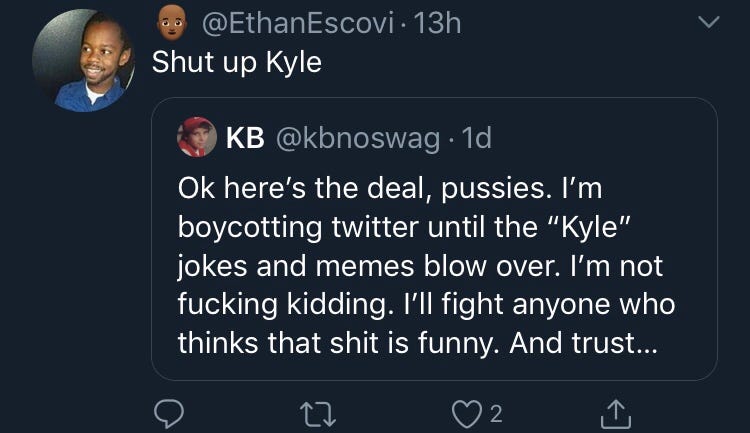Open the "Shut up Kyle" tweet text

click(236, 62)
